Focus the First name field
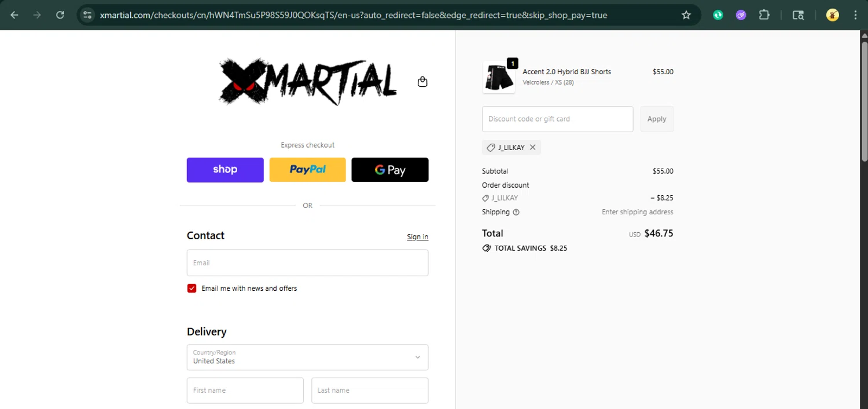 click(x=245, y=390)
